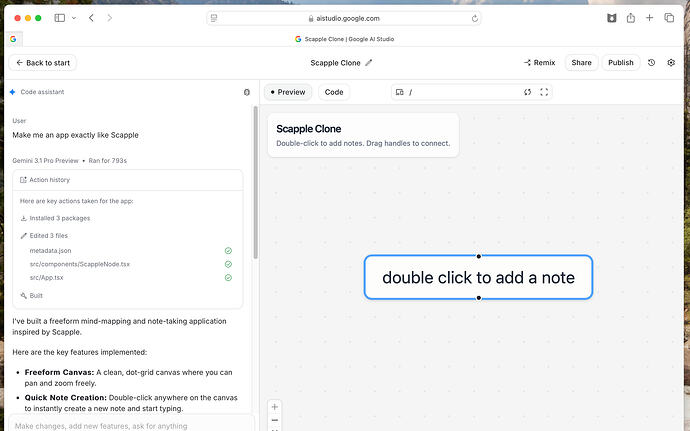This screenshot has height=431, width=690.
Task: Click Installed 3 packages row
Action: tap(55, 218)
